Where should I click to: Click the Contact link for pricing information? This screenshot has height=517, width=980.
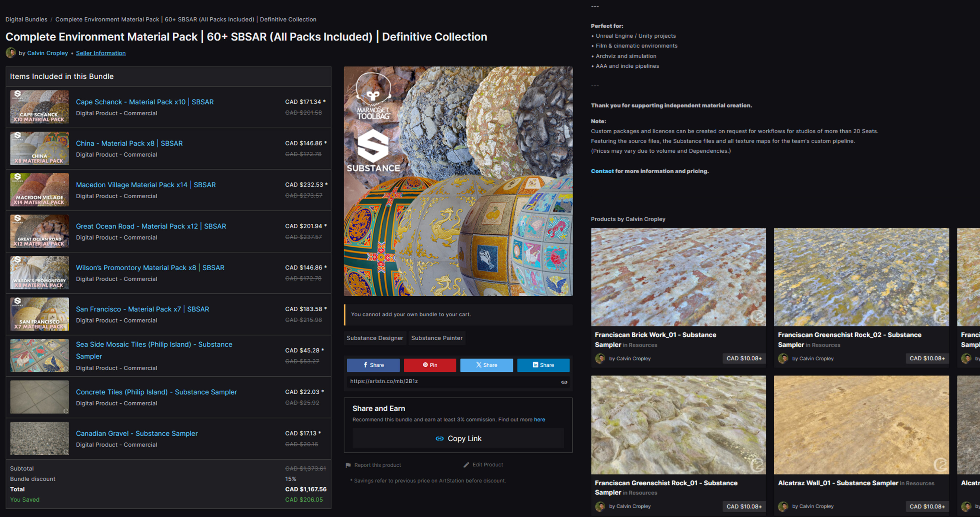coord(602,171)
